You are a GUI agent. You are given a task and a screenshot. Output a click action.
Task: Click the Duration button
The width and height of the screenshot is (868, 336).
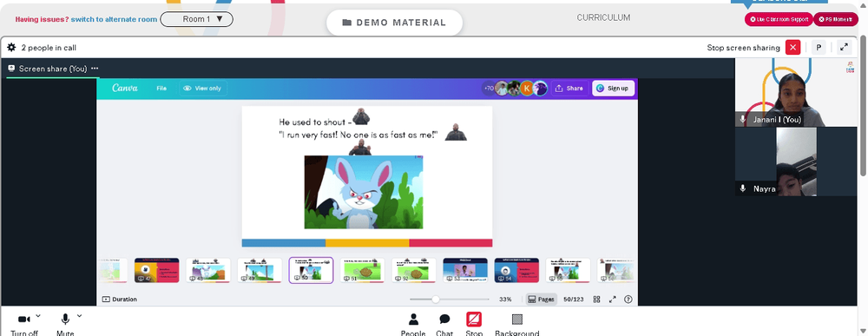120,299
